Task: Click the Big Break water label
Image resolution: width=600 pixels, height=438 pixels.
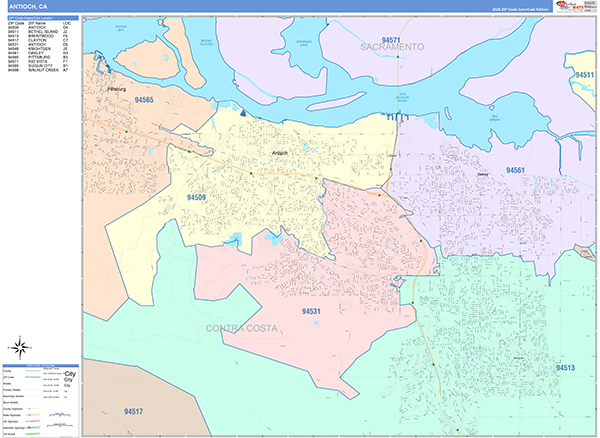Action: (x=494, y=118)
